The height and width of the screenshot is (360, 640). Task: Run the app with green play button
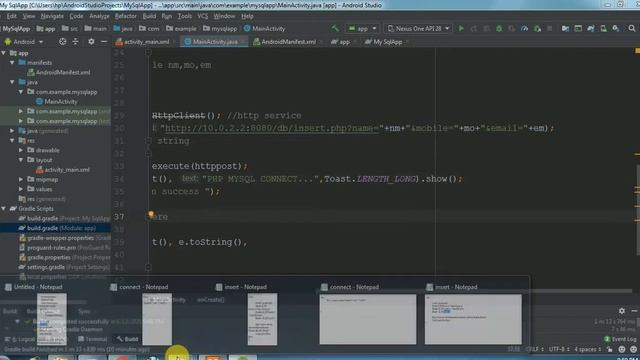461,29
